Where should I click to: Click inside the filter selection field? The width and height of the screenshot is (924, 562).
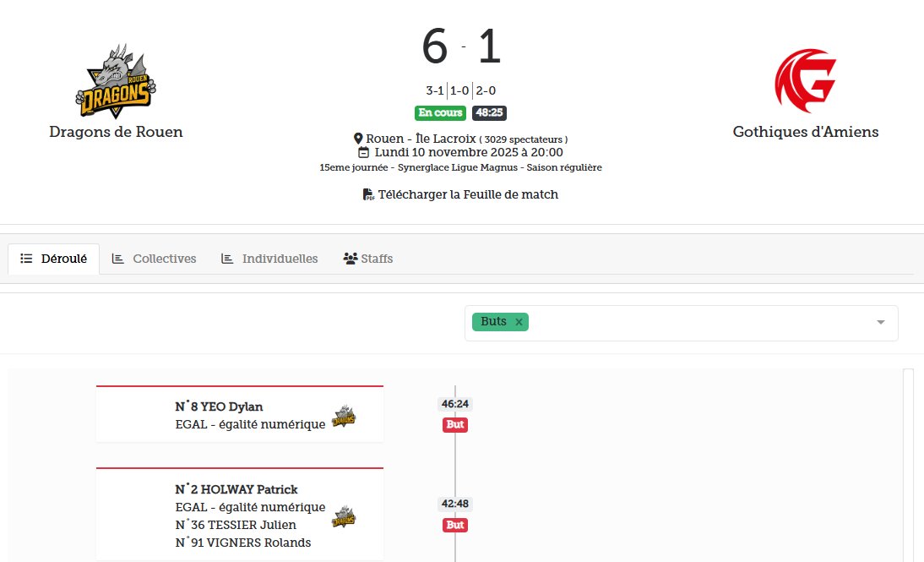(x=682, y=323)
